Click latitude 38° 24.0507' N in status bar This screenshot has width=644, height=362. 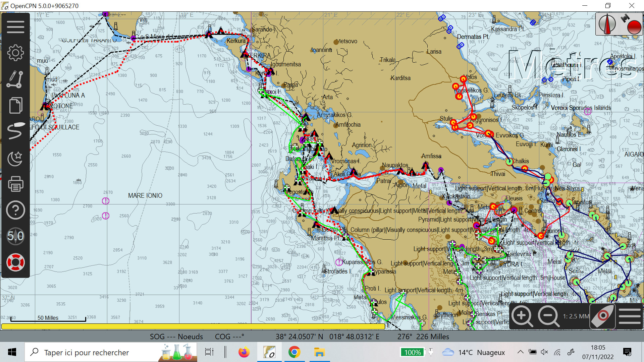pos(299,337)
